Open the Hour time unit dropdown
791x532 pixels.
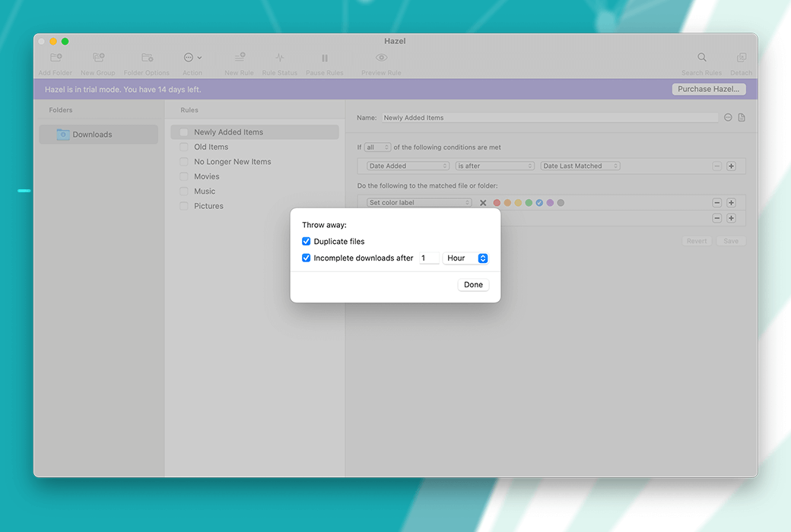tap(465, 258)
